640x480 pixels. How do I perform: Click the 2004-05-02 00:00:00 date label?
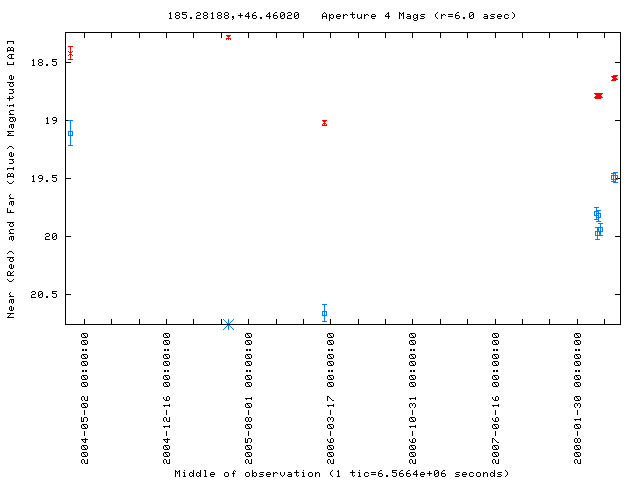pyautogui.click(x=84, y=398)
